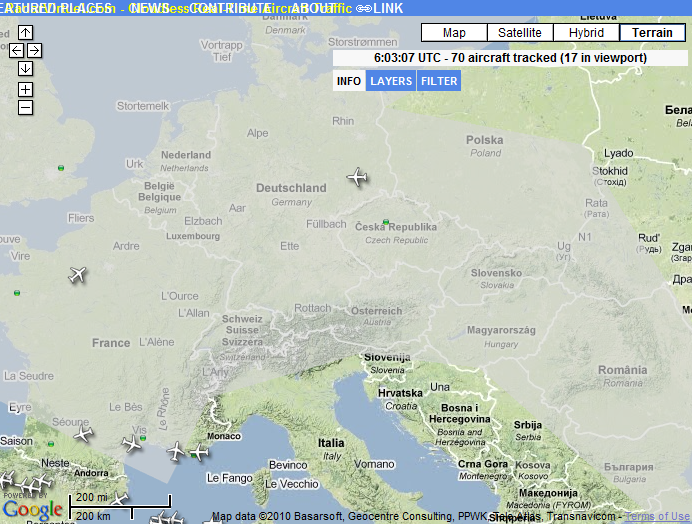Select the aircraft near Vire in France
The width and height of the screenshot is (692, 524).
coord(78,275)
